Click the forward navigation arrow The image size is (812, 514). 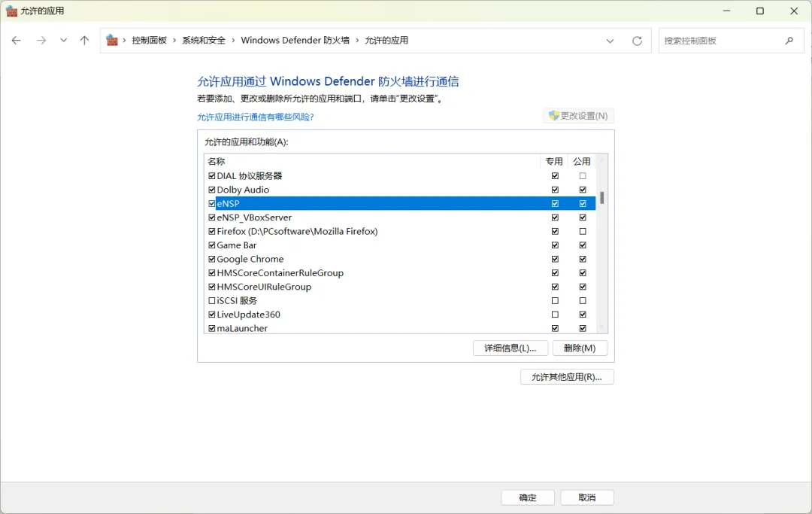[41, 41]
